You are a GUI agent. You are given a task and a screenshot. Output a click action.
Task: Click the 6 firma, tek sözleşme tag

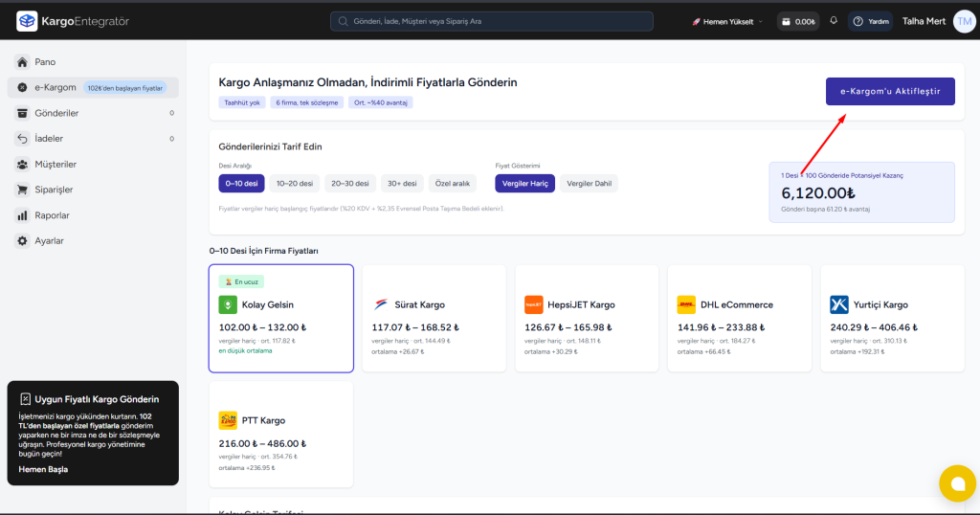coord(307,102)
